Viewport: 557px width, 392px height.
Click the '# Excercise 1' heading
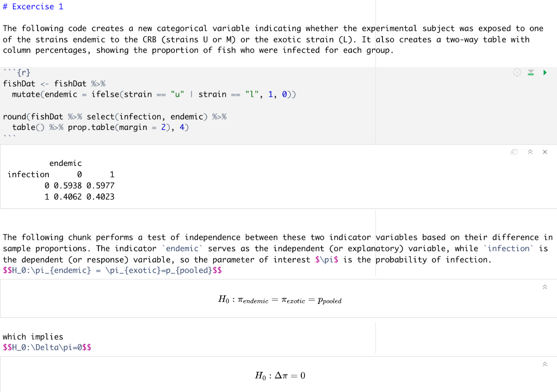tap(33, 7)
